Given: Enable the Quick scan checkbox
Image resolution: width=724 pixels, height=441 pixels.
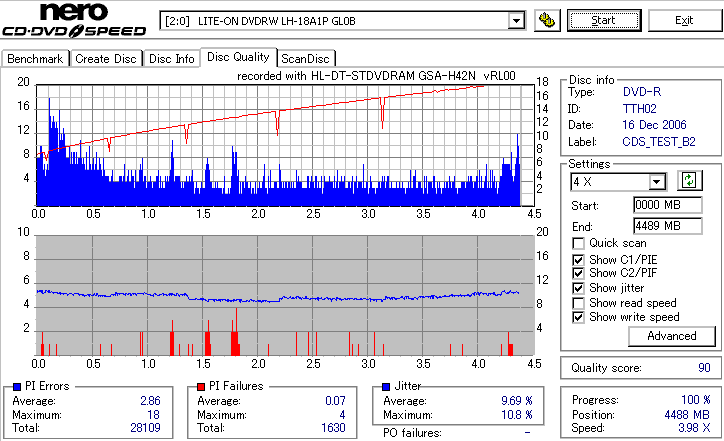Looking at the screenshot, I should pos(578,243).
